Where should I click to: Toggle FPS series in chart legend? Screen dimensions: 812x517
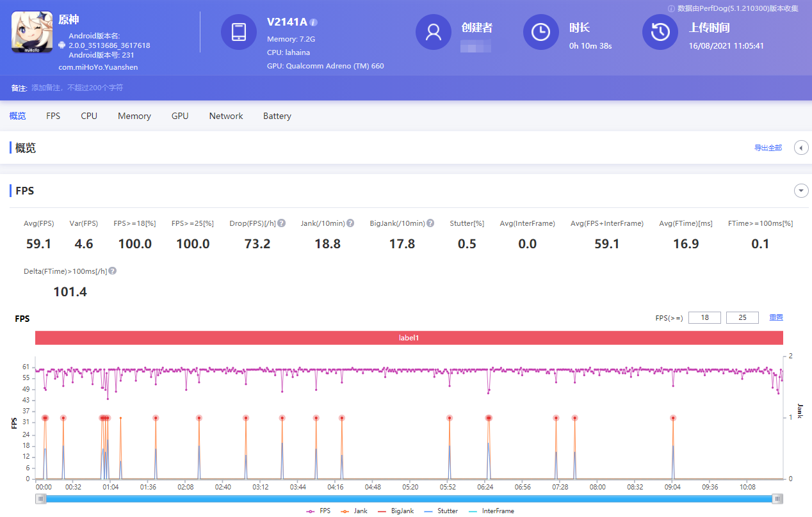(x=319, y=511)
